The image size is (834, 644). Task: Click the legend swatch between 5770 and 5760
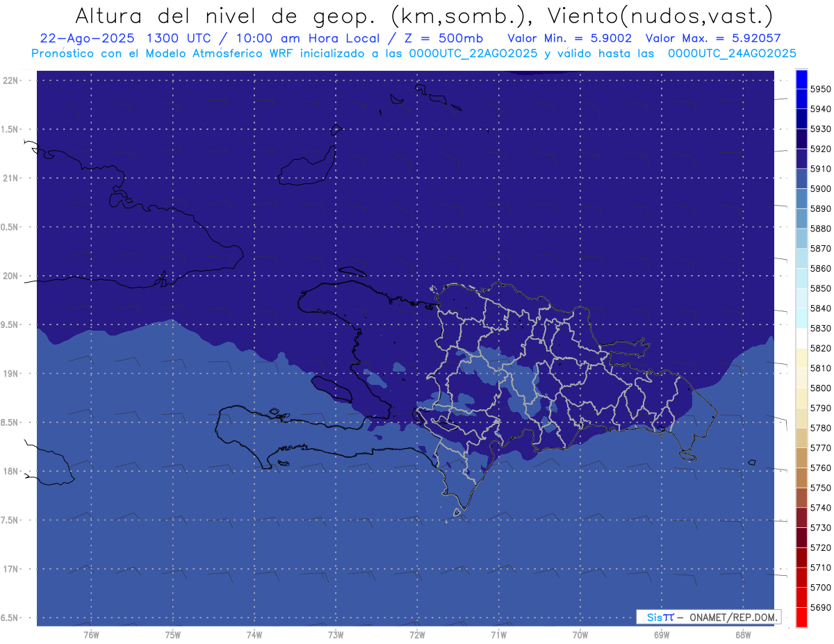click(x=801, y=458)
